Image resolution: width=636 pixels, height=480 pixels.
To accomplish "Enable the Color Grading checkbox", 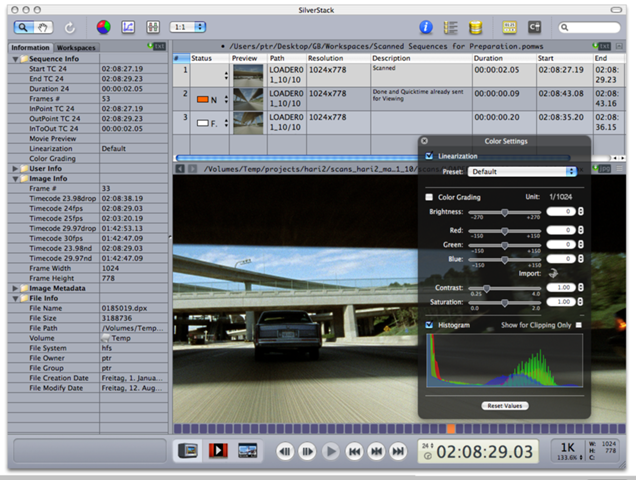I will (430, 197).
